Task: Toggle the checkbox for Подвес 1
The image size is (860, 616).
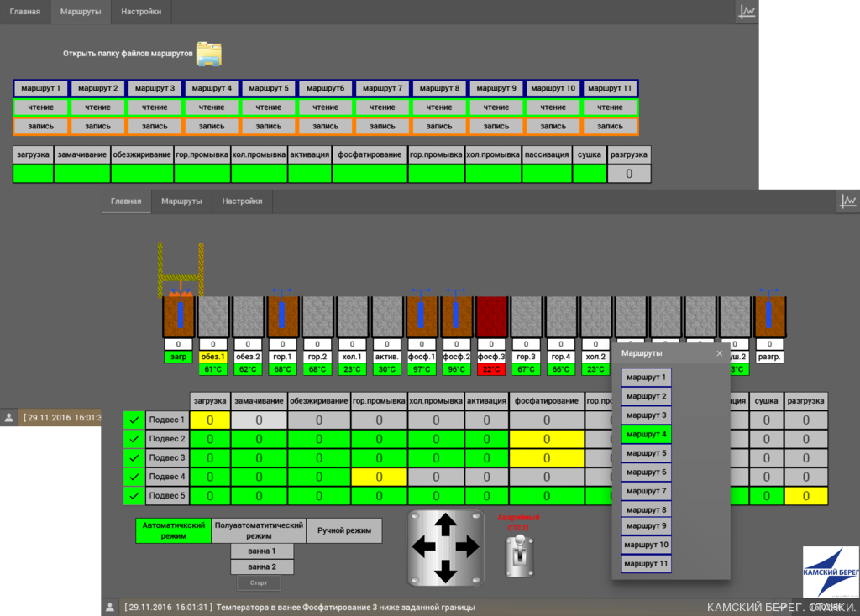Action: (x=134, y=420)
